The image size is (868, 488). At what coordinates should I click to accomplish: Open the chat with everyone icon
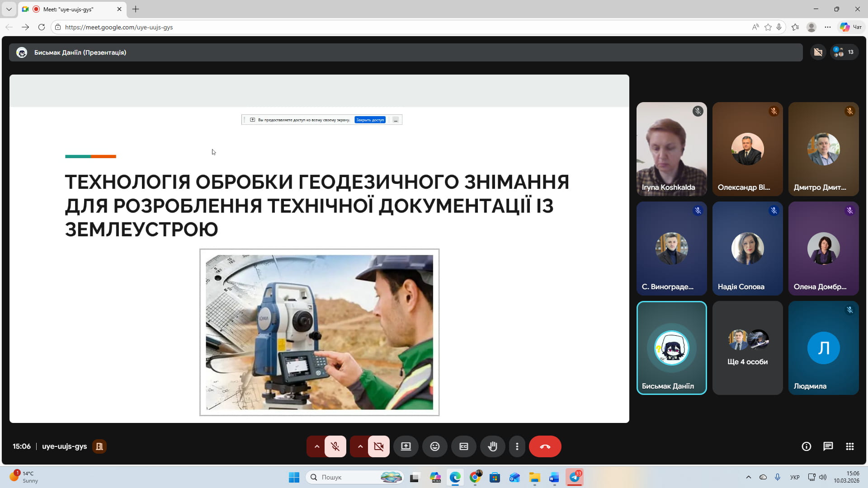(828, 446)
